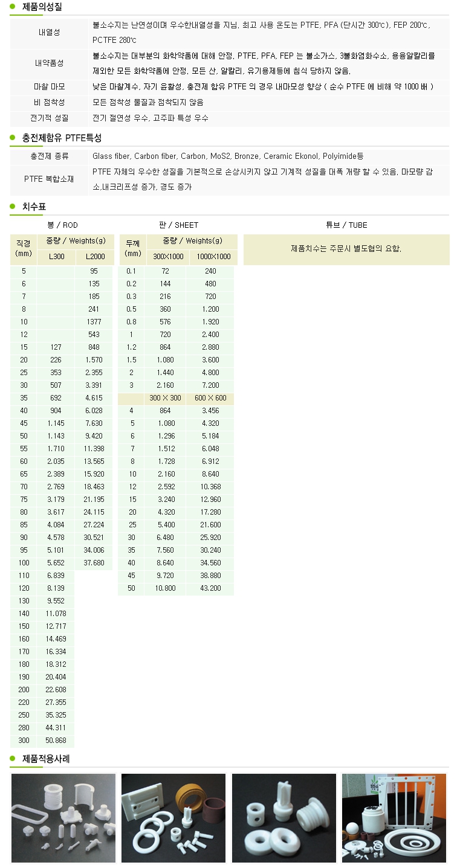Click the 600 X 600 sub-header cell
The width and height of the screenshot is (460, 868).
210,398
